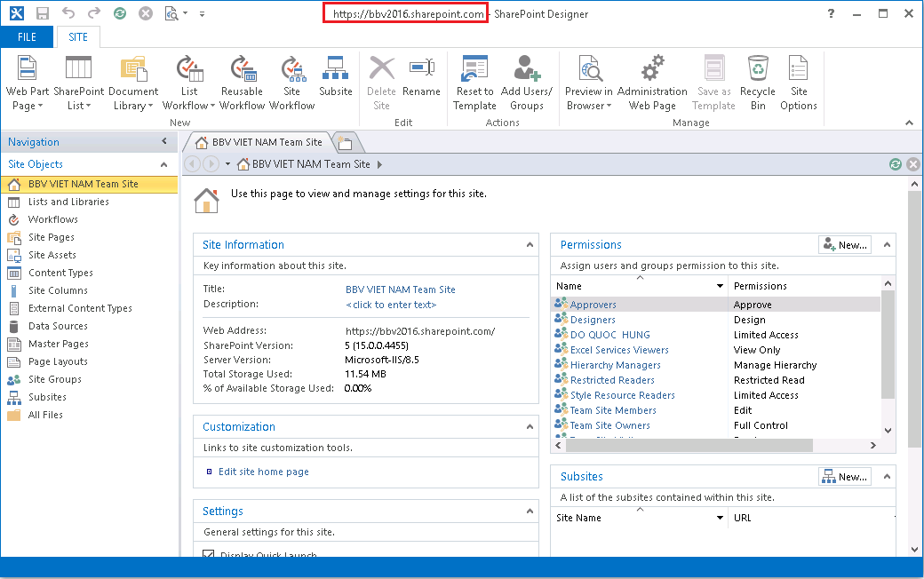This screenshot has height=579, width=924.
Task: Open the Site Name column filter dropdown
Action: point(720,518)
